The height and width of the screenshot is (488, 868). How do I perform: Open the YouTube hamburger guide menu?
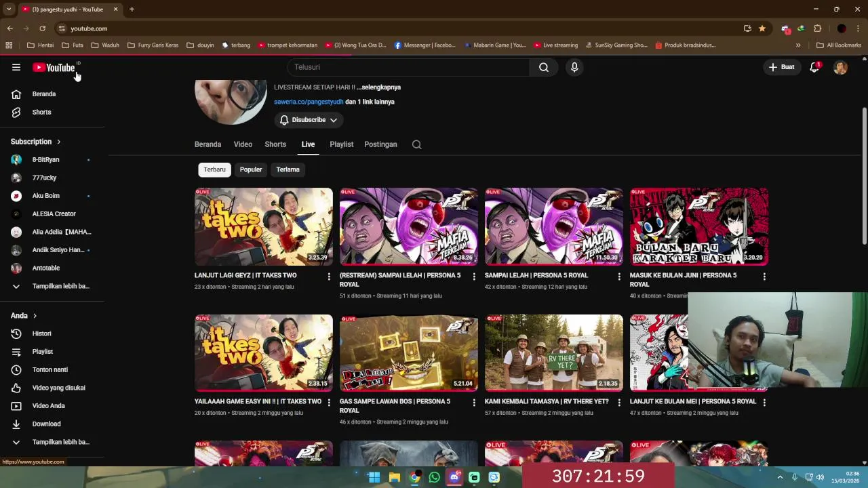click(x=16, y=67)
